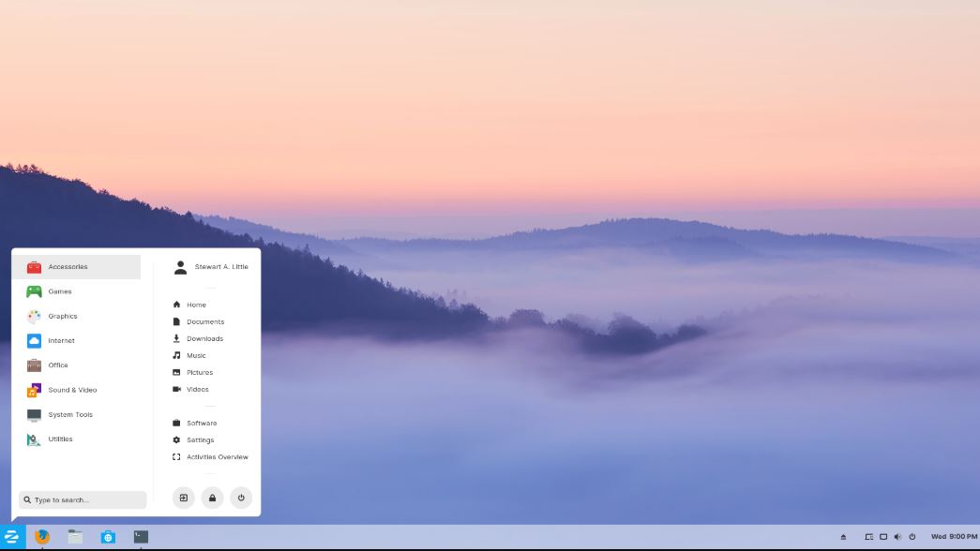This screenshot has width=980, height=551.
Task: Open the Zorin start menu
Action: pyautogui.click(x=14, y=536)
